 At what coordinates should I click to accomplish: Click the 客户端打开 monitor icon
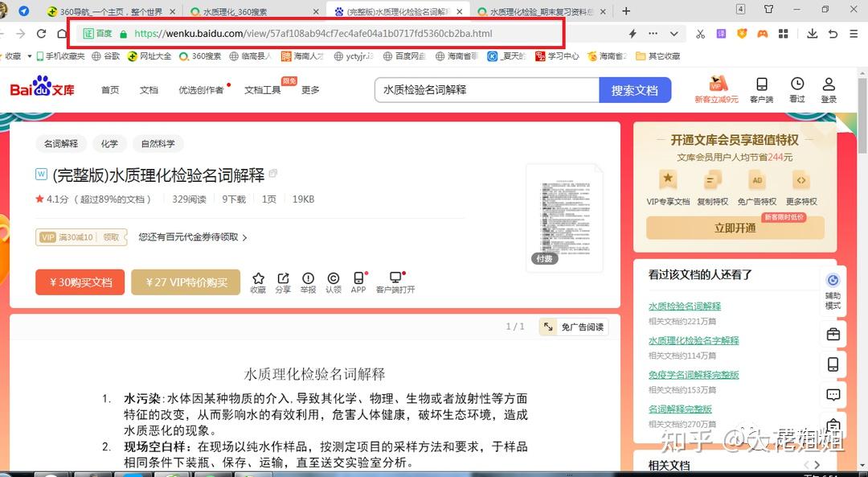point(395,278)
